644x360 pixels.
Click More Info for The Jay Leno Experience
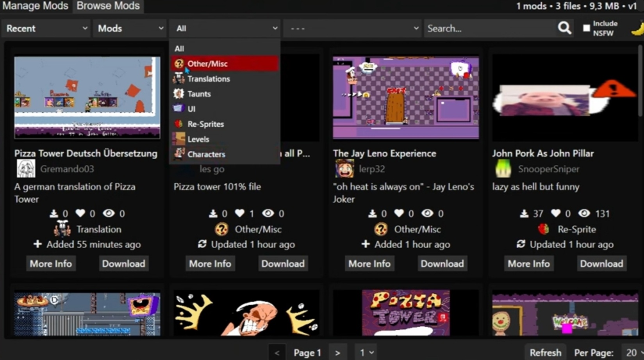click(369, 264)
